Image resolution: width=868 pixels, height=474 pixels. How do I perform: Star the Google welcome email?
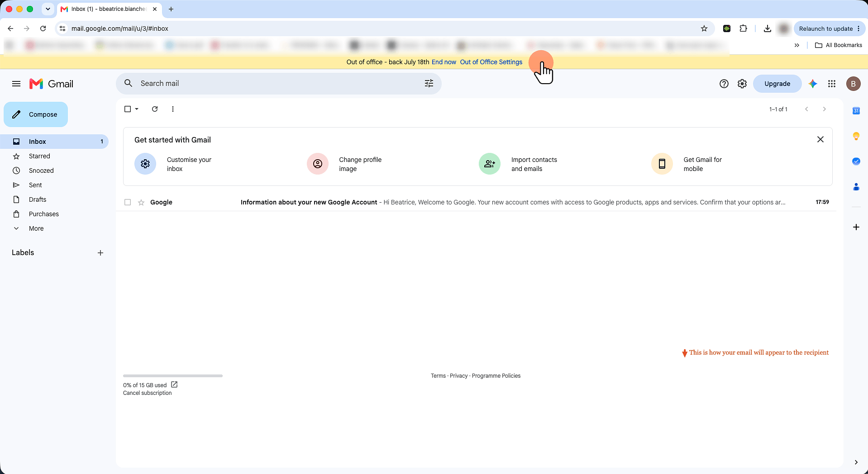(x=141, y=202)
